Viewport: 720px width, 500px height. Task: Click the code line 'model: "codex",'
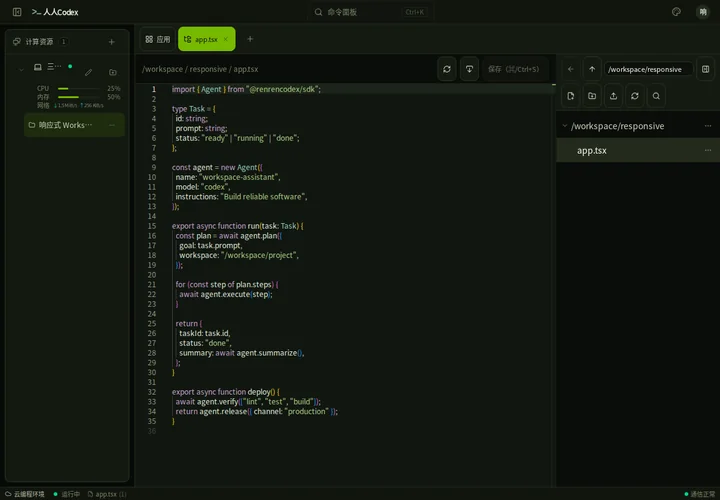(203, 187)
